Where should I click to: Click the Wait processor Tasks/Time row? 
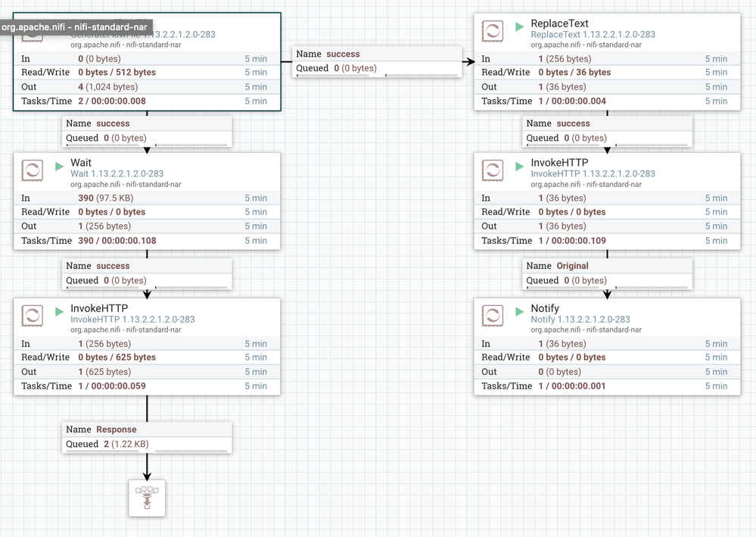[x=147, y=241]
